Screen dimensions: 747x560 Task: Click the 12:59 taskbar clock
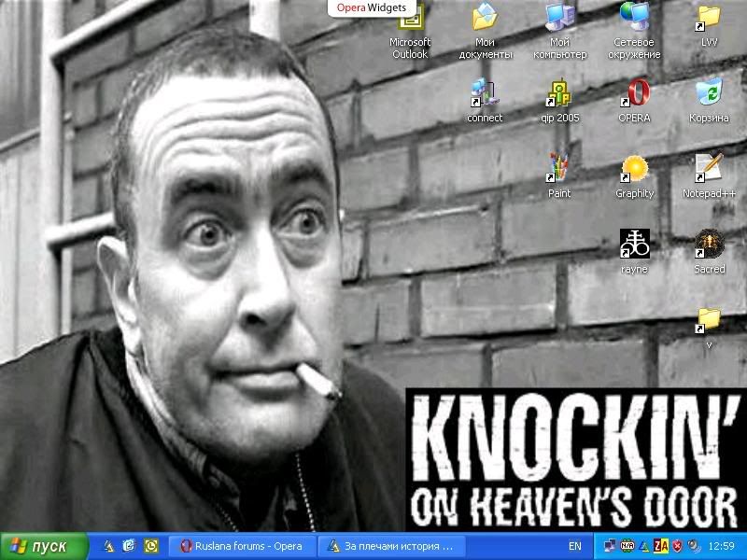pyautogui.click(x=721, y=546)
